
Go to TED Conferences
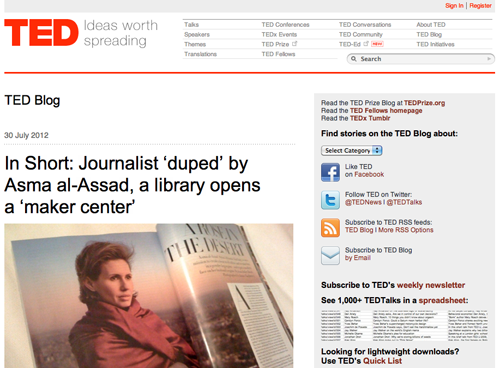point(285,25)
